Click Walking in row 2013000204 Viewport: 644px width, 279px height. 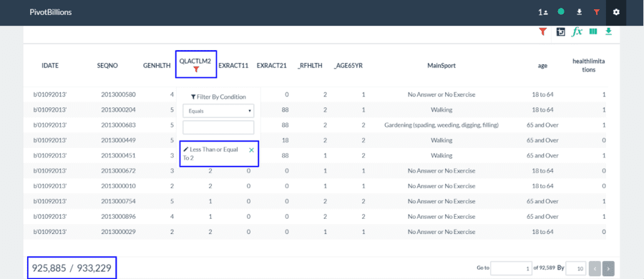441,109
